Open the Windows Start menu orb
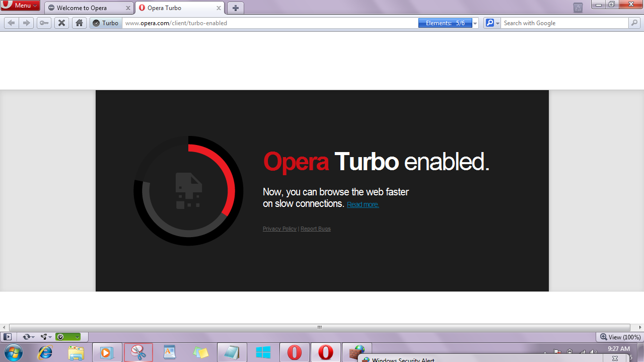Image resolution: width=644 pixels, height=362 pixels. [13, 353]
